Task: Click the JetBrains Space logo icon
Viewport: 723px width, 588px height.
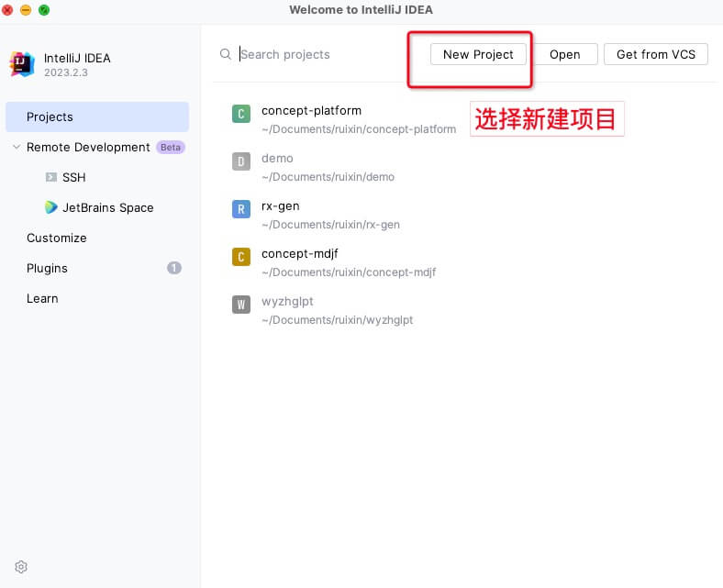Action: [51, 207]
